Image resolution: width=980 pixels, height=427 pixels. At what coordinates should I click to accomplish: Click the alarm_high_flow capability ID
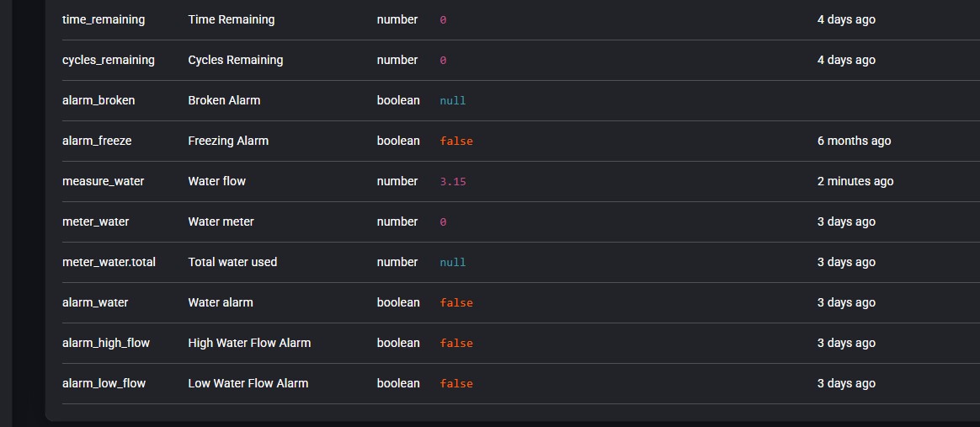pos(106,343)
